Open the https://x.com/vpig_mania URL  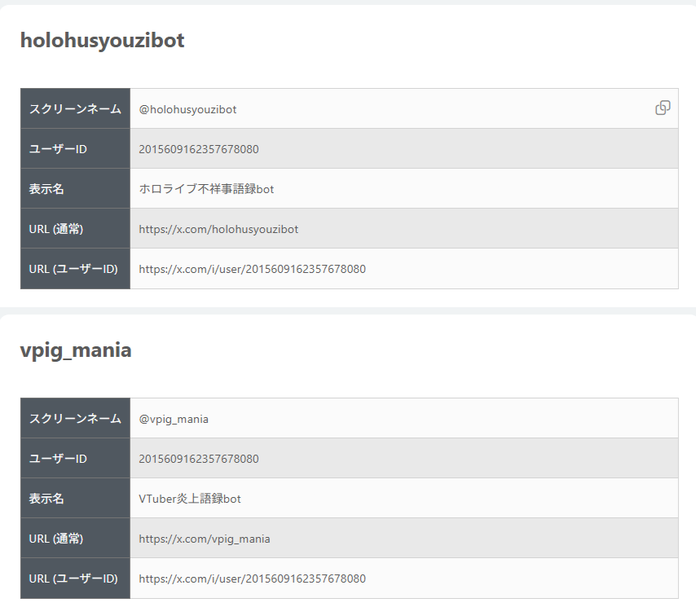coord(205,539)
